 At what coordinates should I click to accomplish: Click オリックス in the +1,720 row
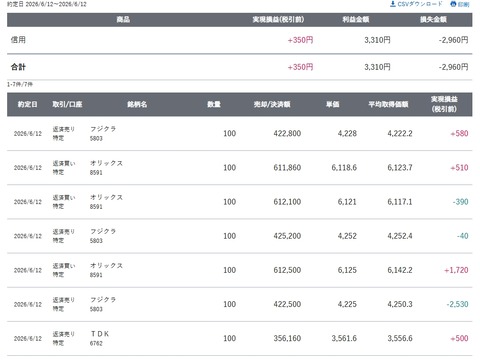(x=106, y=266)
